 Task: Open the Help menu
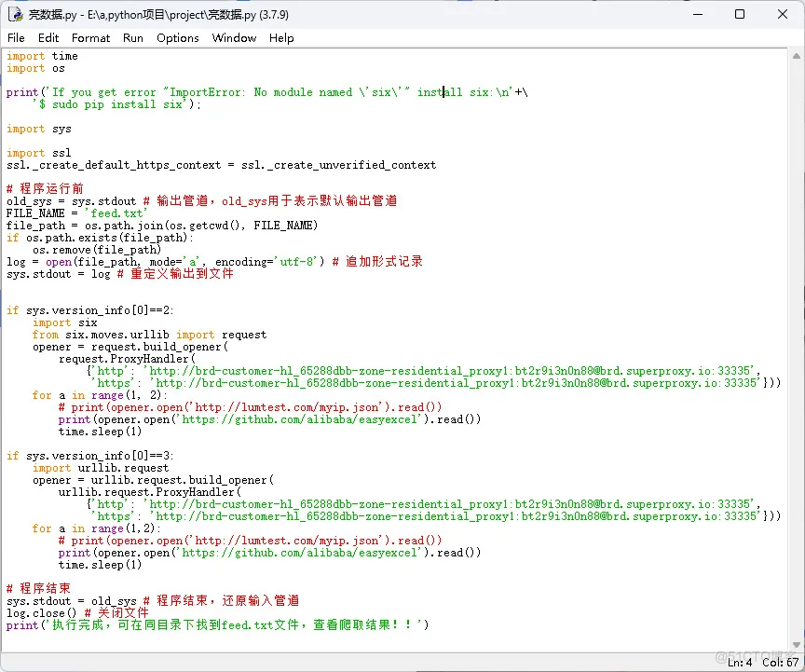tap(281, 38)
